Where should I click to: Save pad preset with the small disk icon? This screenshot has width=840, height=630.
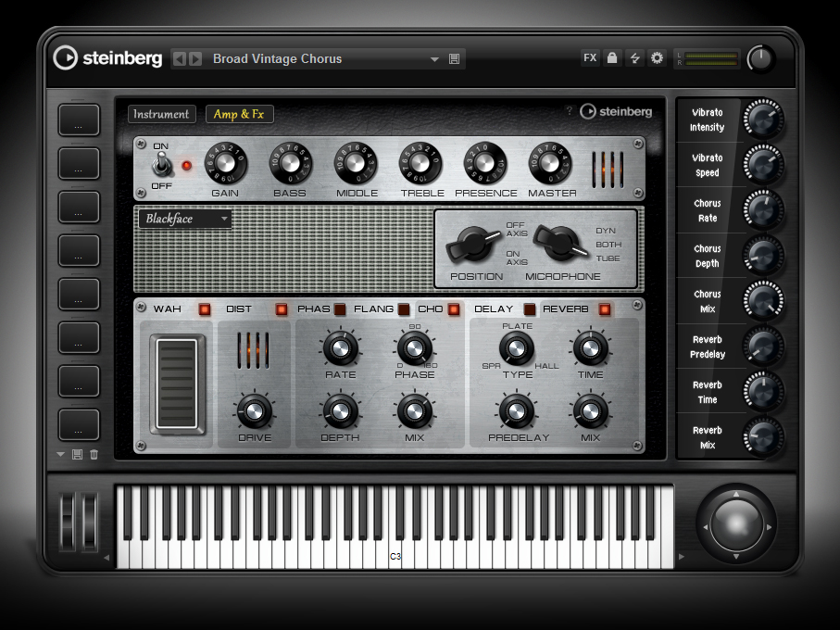77,454
